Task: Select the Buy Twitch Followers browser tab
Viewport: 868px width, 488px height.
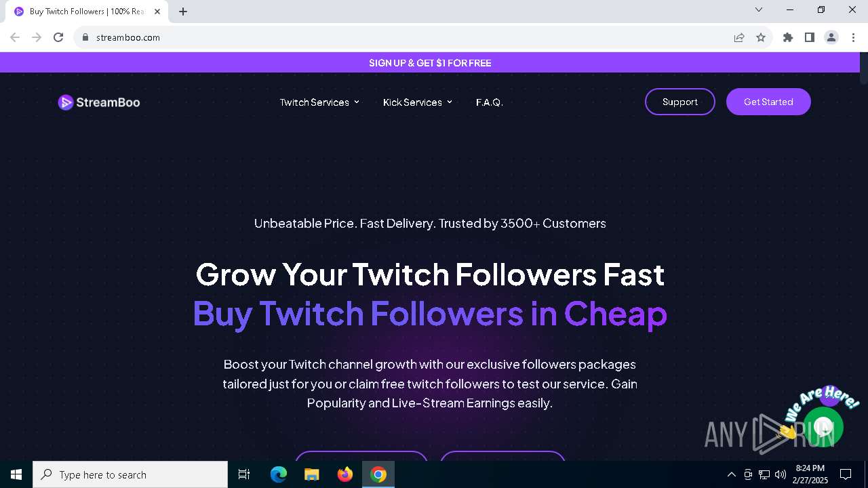Action: tap(87, 12)
